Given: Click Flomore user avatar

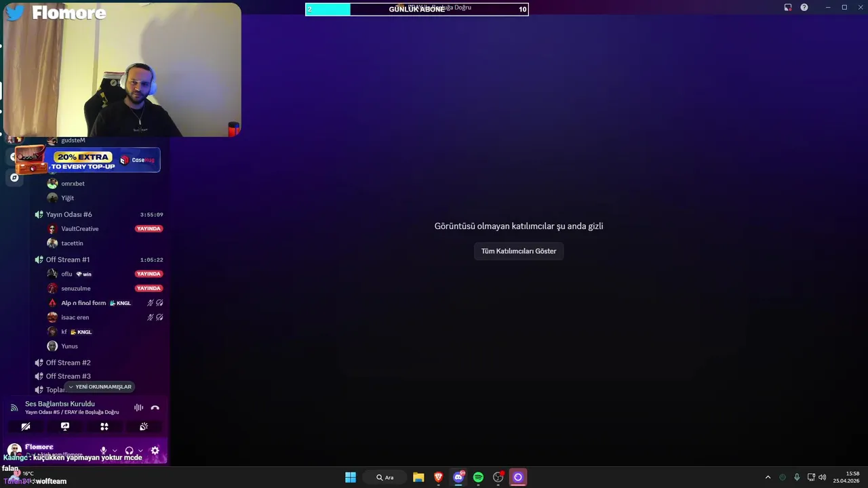Looking at the screenshot, I should pyautogui.click(x=14, y=450).
